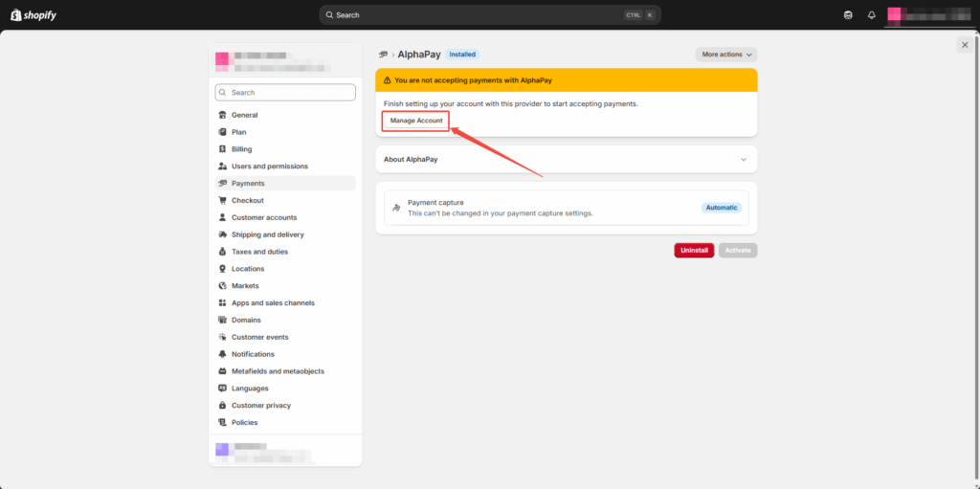Click the Notifications bell icon in sidebar
This screenshot has width=980, height=489.
(x=222, y=354)
